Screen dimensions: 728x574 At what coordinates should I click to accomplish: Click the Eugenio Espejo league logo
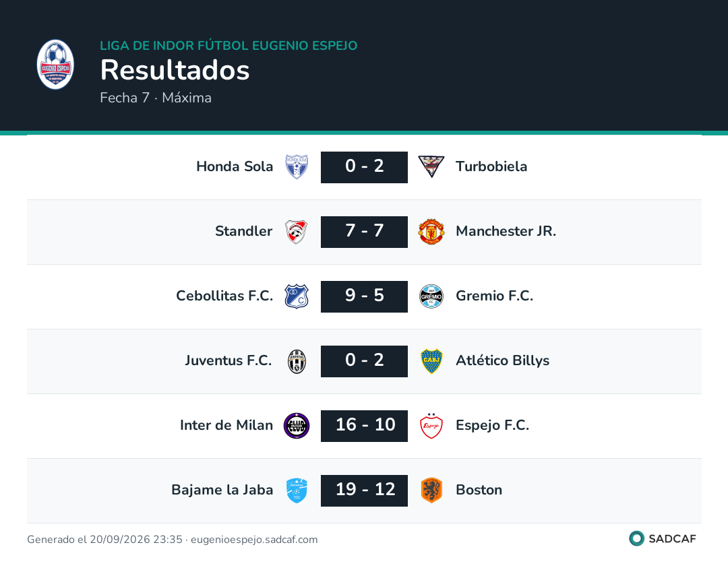pos(55,65)
